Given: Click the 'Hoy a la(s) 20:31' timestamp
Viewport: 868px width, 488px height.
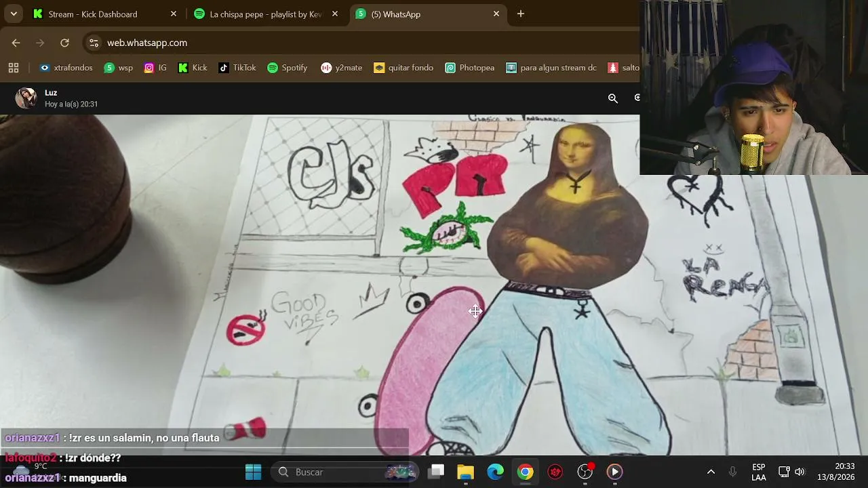Looking at the screenshot, I should [71, 104].
